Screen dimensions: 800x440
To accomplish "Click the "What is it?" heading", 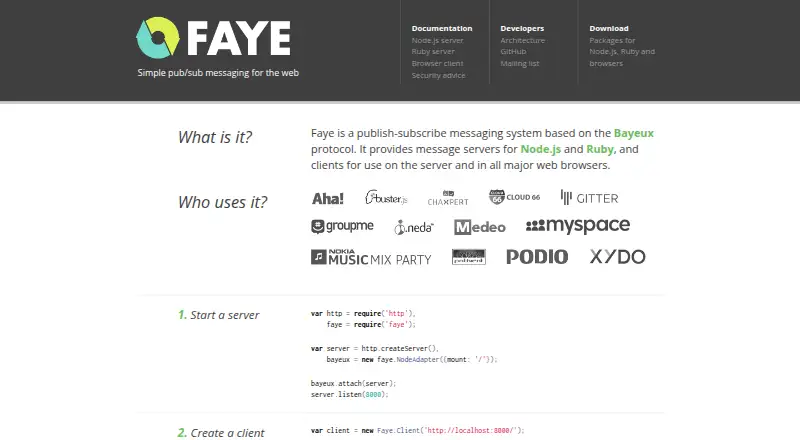I will click(215, 137).
